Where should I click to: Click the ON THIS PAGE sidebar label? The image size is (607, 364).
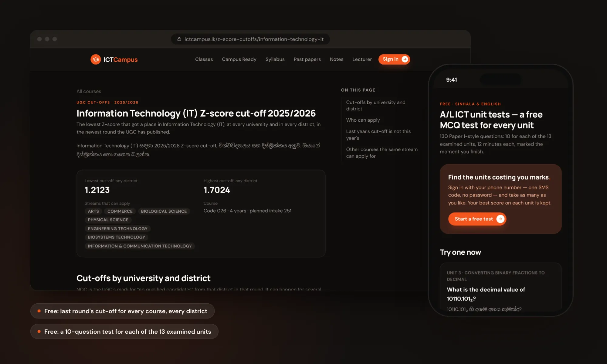click(x=358, y=90)
